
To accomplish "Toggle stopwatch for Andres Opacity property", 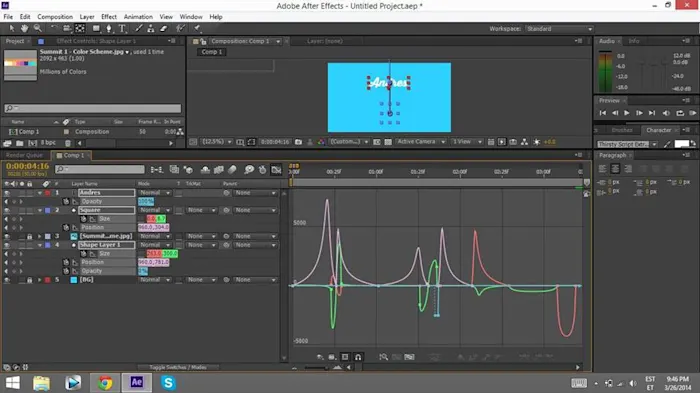I will 66,201.
